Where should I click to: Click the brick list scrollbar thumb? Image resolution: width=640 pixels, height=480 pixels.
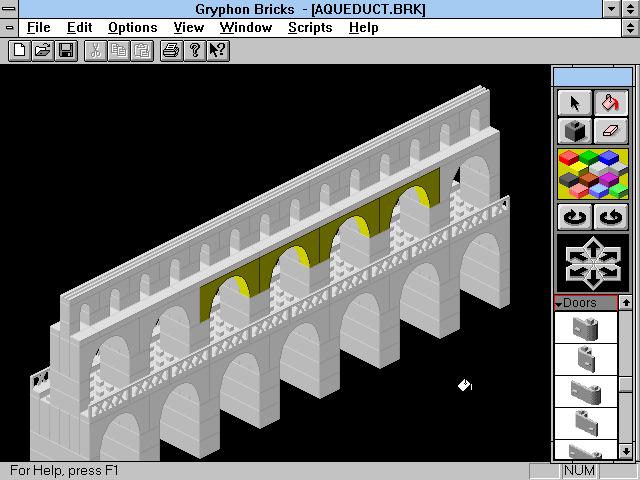tap(626, 384)
